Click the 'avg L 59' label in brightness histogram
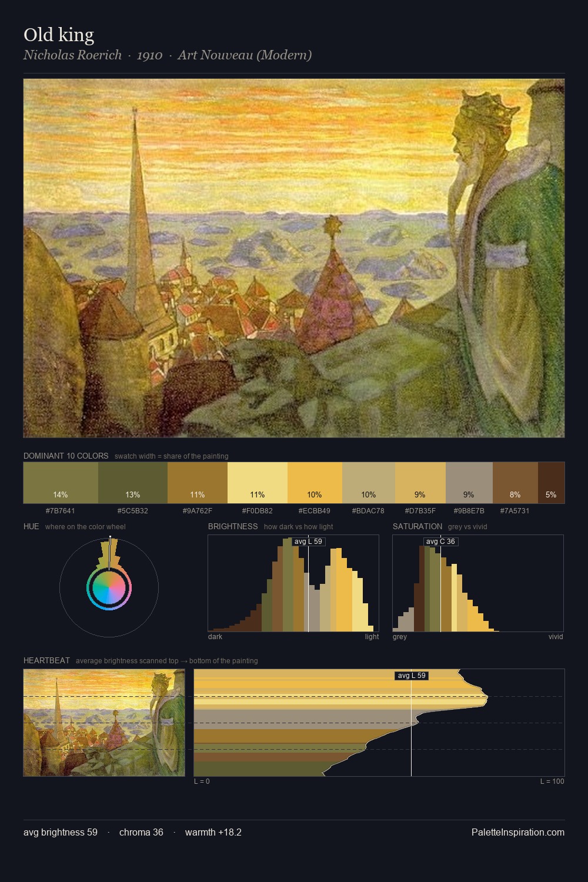The height and width of the screenshot is (882, 588). pyautogui.click(x=309, y=542)
